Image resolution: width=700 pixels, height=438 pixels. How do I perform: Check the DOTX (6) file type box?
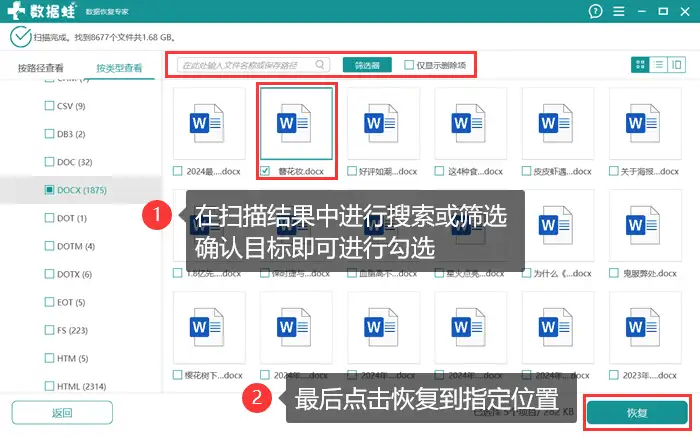click(50, 274)
